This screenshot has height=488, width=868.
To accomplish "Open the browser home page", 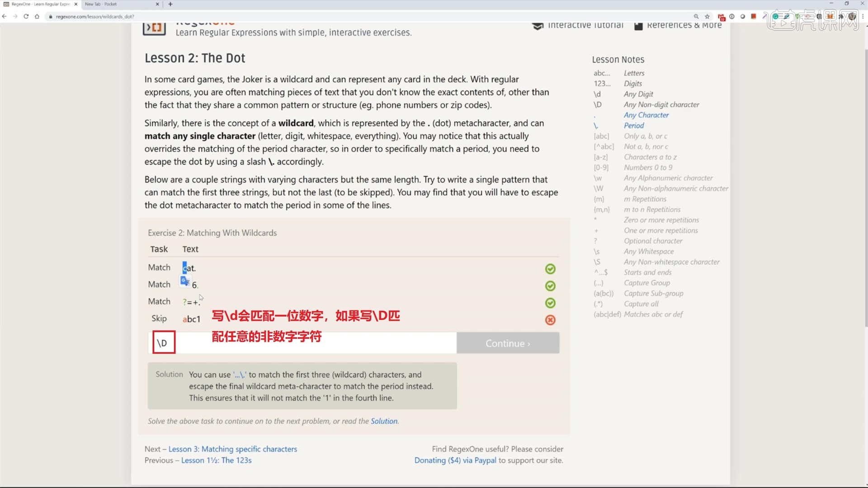I will click(x=37, y=16).
